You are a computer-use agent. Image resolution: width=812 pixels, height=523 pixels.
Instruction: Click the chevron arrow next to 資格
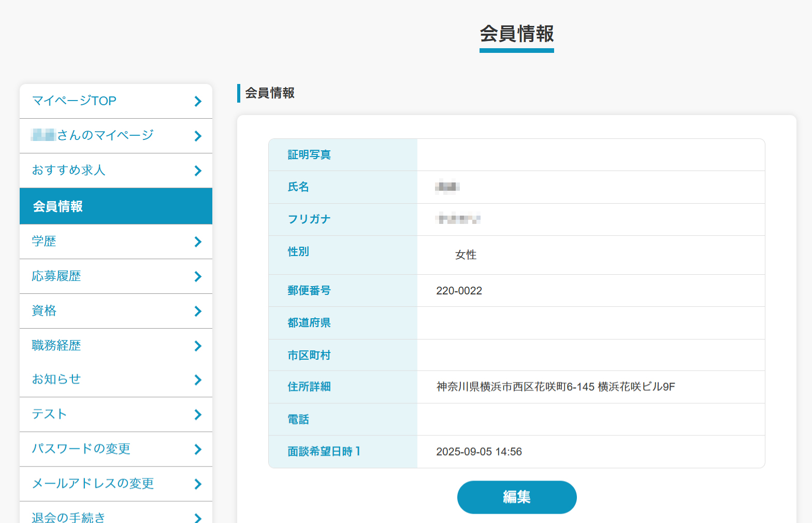(x=198, y=311)
